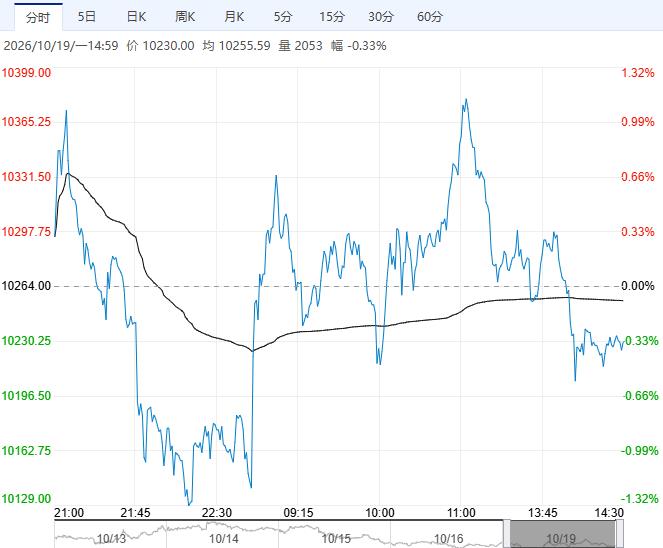Click the 幅 -0.33% change readout
Screen dimensions: 663x548
point(359,46)
